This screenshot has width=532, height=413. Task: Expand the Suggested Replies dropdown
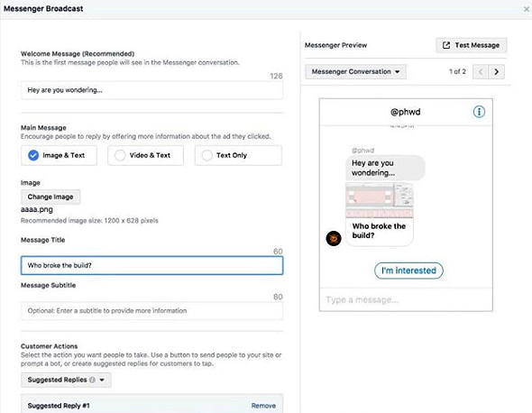pos(66,380)
